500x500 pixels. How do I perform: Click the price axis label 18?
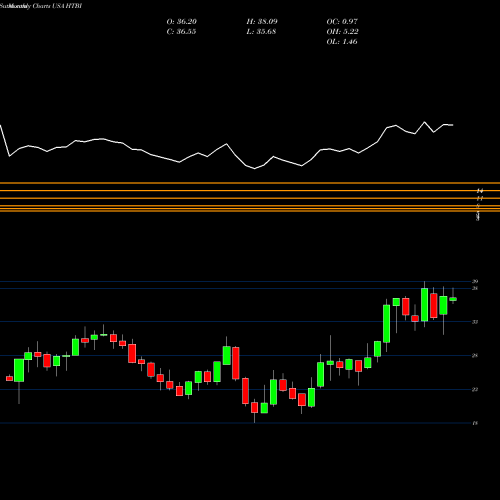pos(475,423)
